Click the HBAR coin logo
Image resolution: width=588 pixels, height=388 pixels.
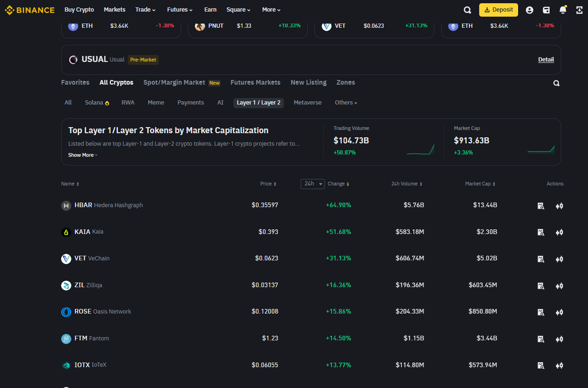coord(66,205)
